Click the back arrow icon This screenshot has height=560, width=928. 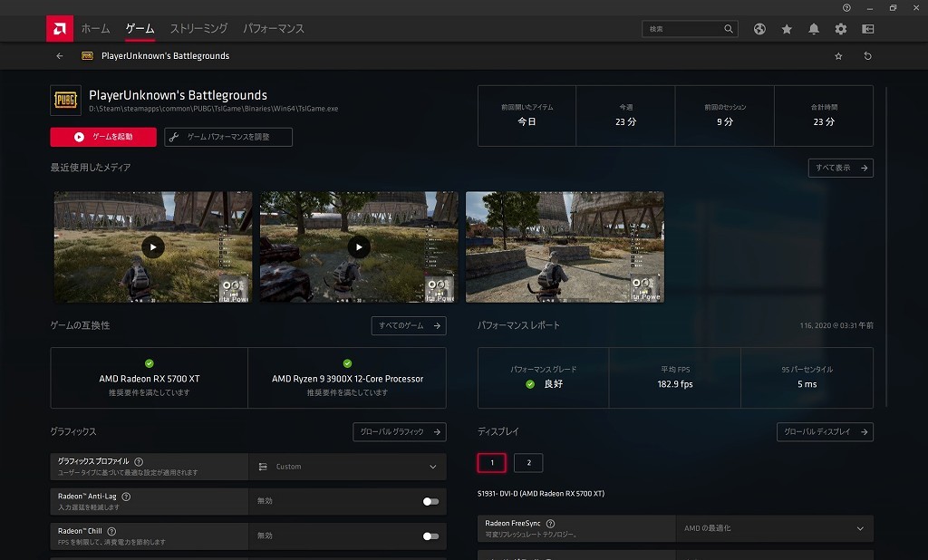[x=60, y=56]
